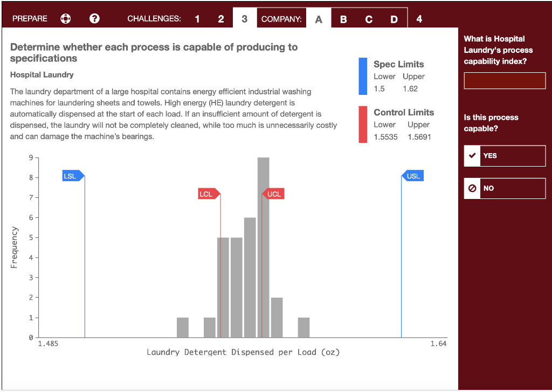Click the USL marker on the chart
This screenshot has height=392, width=552.
[412, 176]
